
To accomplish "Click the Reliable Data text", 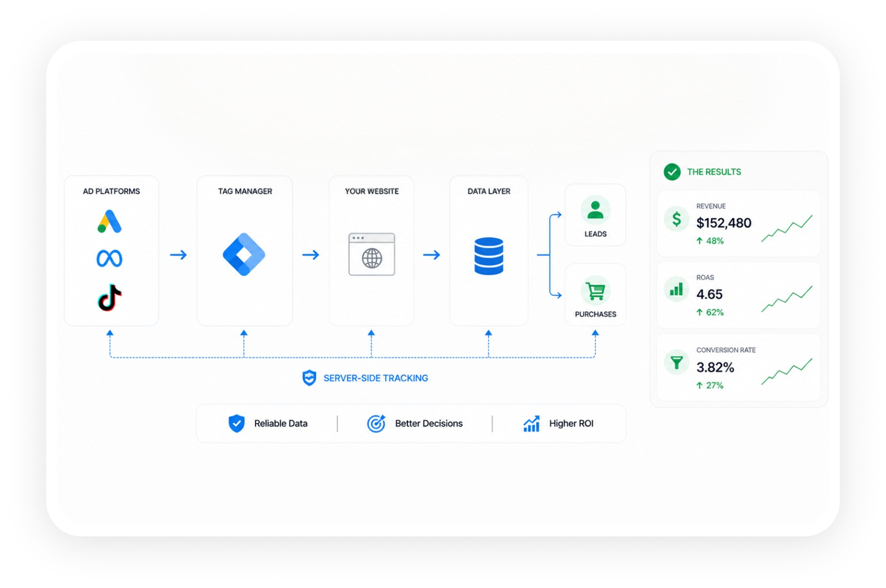I will [281, 423].
